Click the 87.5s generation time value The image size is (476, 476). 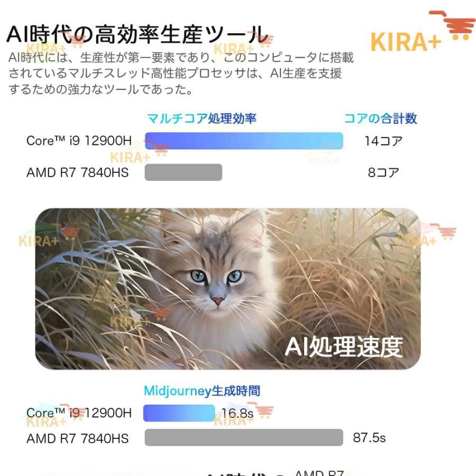point(369,438)
